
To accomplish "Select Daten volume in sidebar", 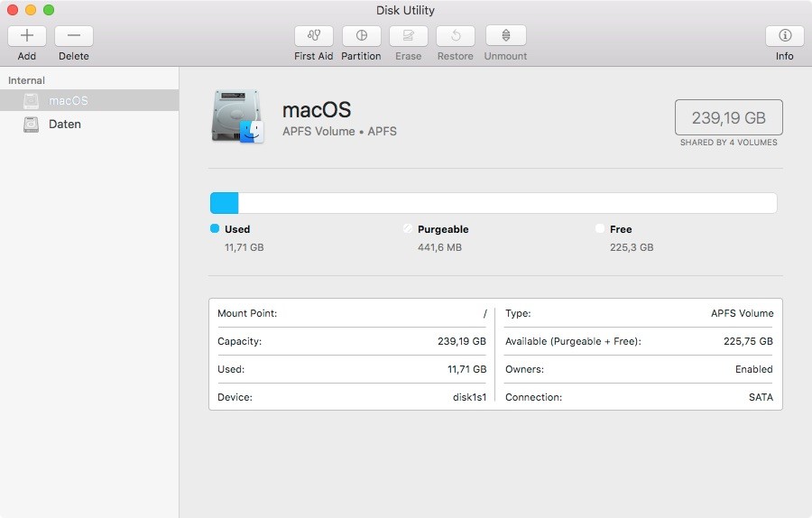I will (x=89, y=124).
